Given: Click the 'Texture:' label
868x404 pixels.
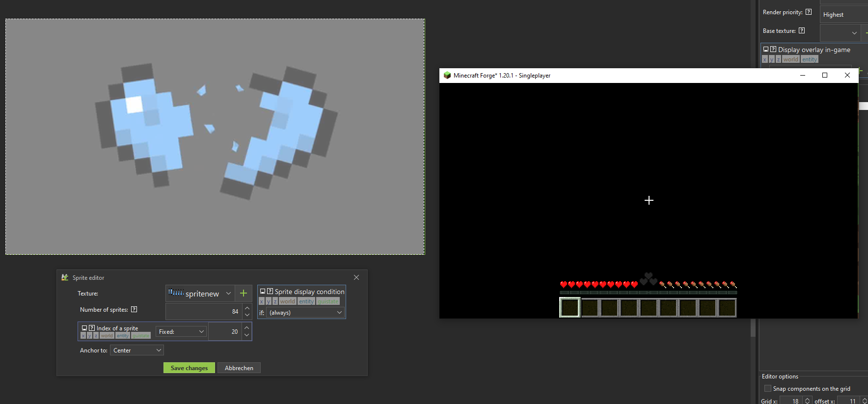Looking at the screenshot, I should click(x=88, y=294).
